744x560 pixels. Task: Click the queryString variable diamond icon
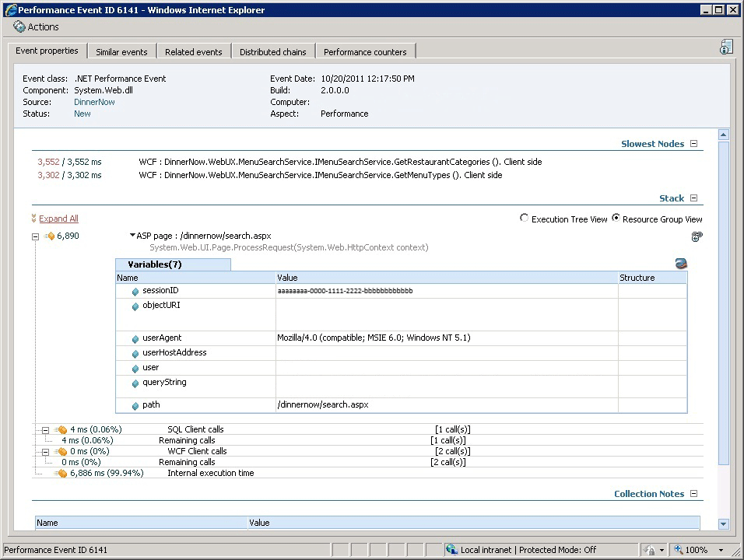pos(135,383)
